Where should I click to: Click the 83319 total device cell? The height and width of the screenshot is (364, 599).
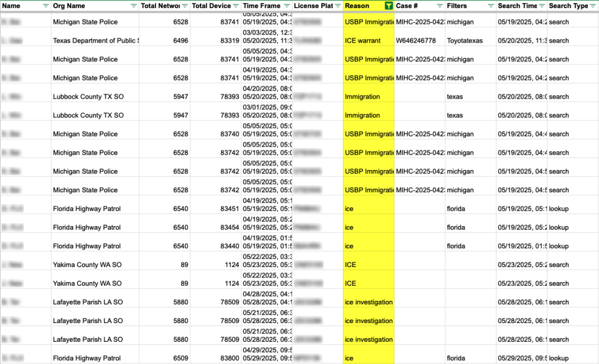tap(215, 37)
